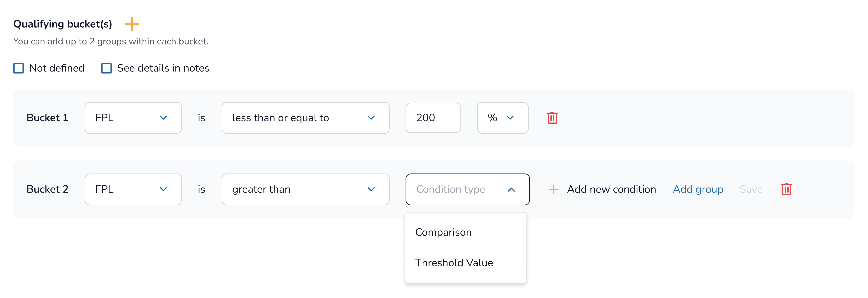Delete Bucket 2 with trash icon
The height and width of the screenshot is (298, 868).
pyautogui.click(x=786, y=189)
